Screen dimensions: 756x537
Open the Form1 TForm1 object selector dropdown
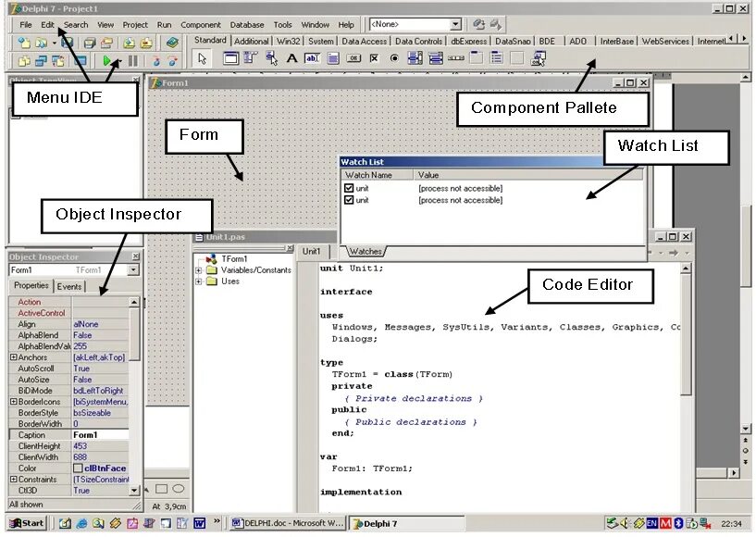pos(133,269)
